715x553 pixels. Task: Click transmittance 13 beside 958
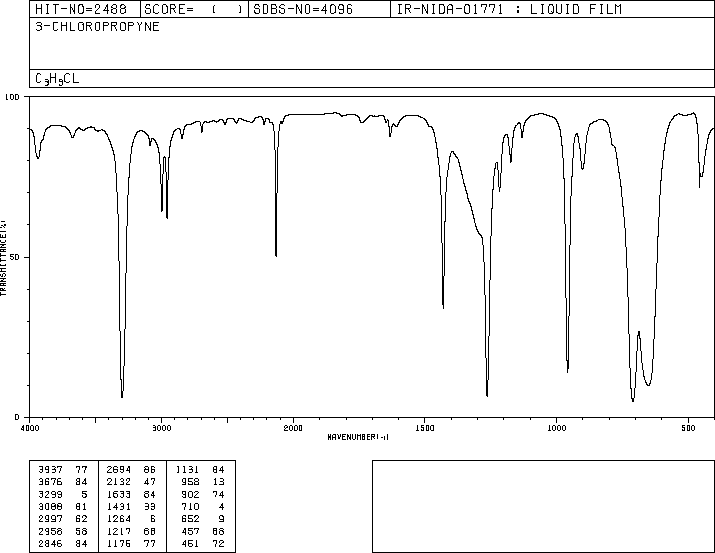(218, 482)
